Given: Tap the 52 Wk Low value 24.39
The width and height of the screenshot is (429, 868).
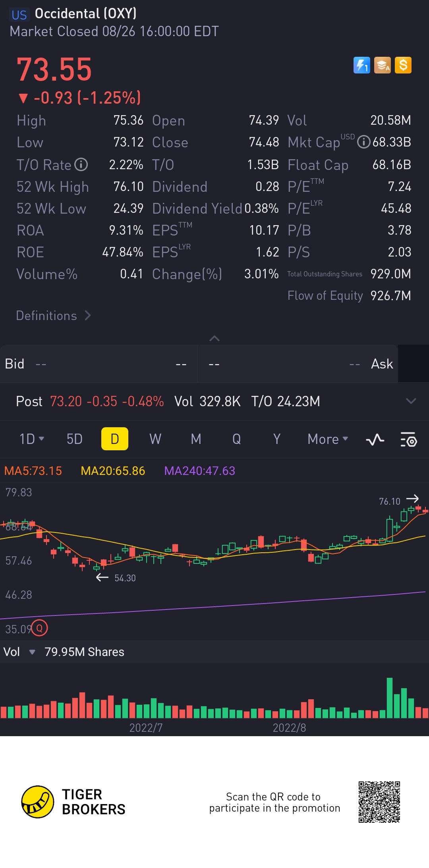Looking at the screenshot, I should click(128, 208).
